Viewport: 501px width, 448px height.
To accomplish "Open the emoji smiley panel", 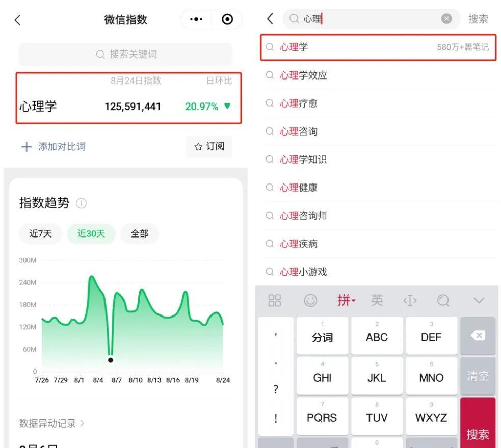I will click(x=310, y=300).
